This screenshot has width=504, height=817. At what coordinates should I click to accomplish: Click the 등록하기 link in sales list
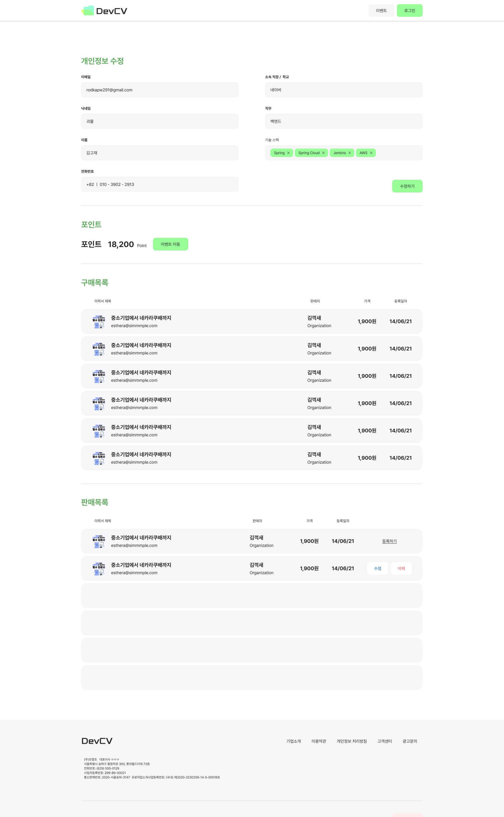pos(389,541)
